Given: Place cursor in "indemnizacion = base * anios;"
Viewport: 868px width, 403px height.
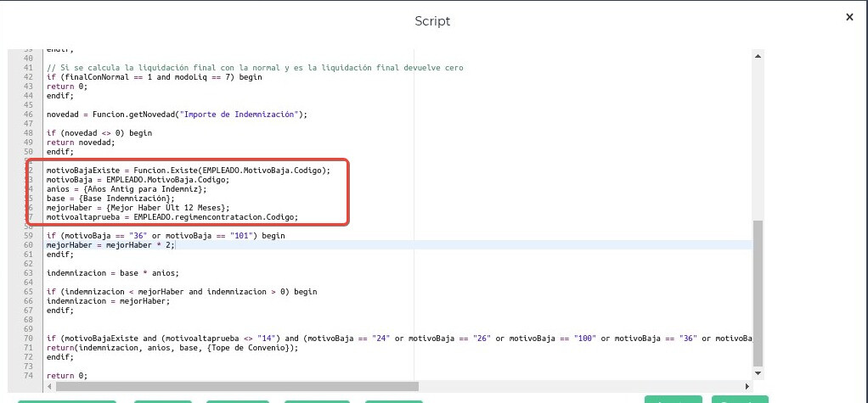Looking at the screenshot, I should pyautogui.click(x=112, y=273).
